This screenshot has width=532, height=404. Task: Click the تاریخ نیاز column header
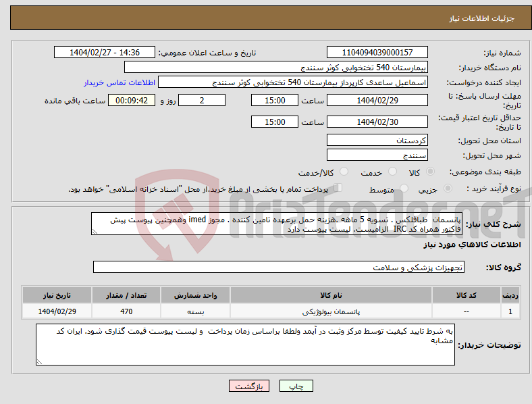(x=57, y=295)
